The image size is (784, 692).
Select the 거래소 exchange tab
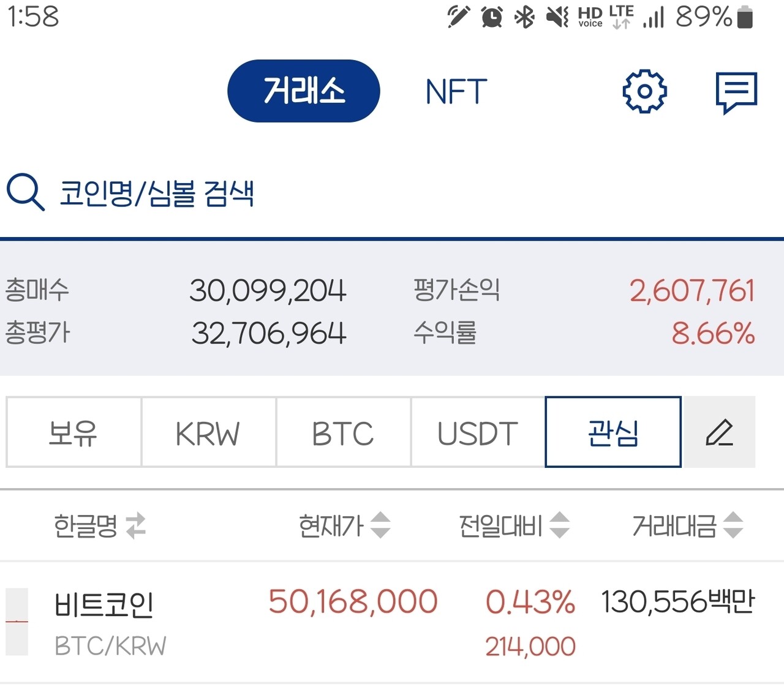pos(303,91)
